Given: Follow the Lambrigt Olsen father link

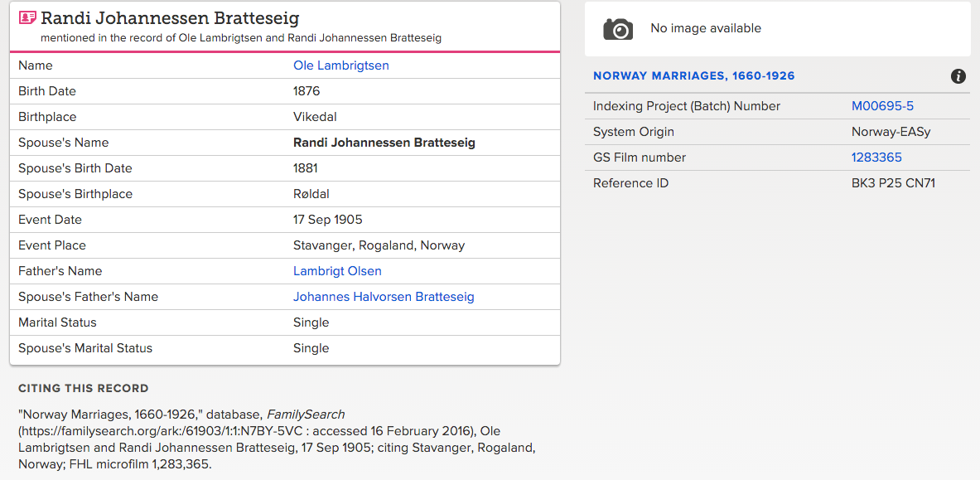Looking at the screenshot, I should 337,271.
